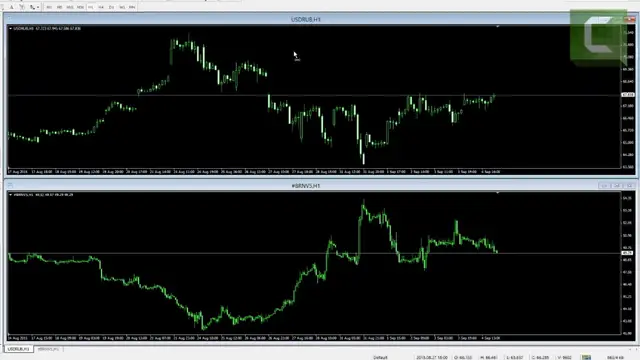The height and width of the screenshot is (360, 640).
Task: Click the current price label on the USDRUB scale
Action: tap(628, 95)
